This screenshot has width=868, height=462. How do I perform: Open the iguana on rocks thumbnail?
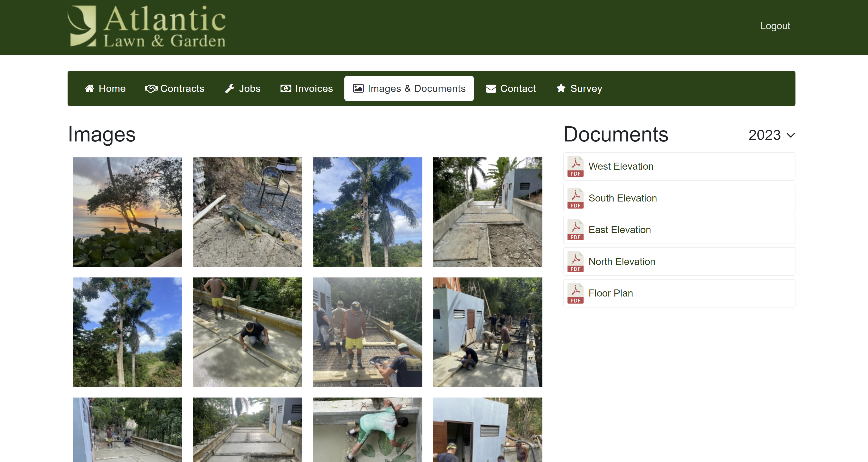(x=247, y=212)
